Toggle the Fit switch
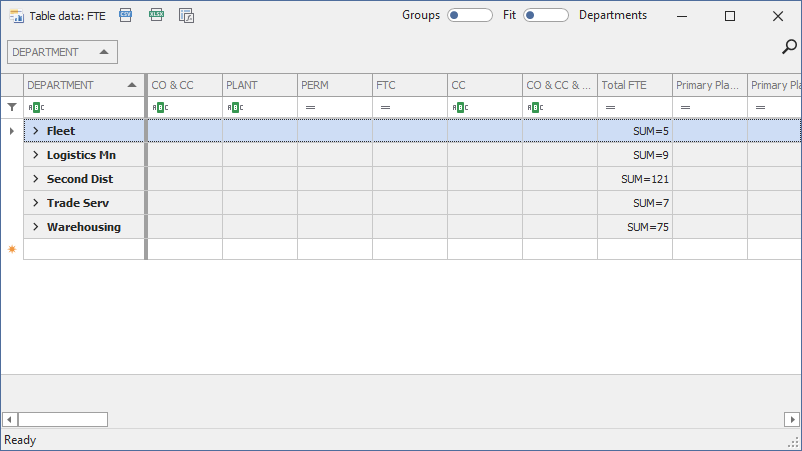The width and height of the screenshot is (802, 451). pyautogui.click(x=545, y=16)
